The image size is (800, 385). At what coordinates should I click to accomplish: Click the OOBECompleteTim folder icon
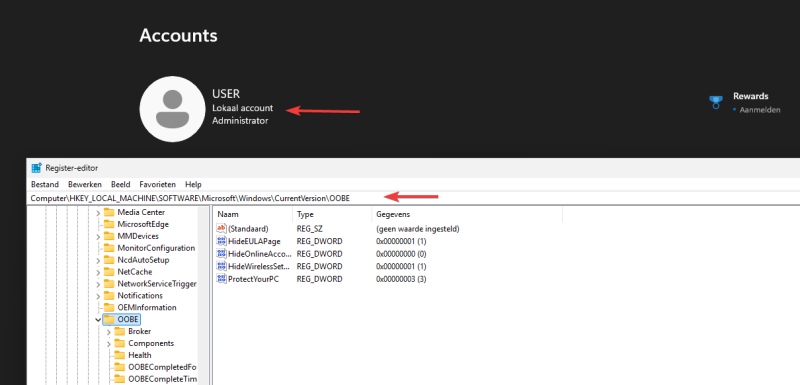[119, 379]
